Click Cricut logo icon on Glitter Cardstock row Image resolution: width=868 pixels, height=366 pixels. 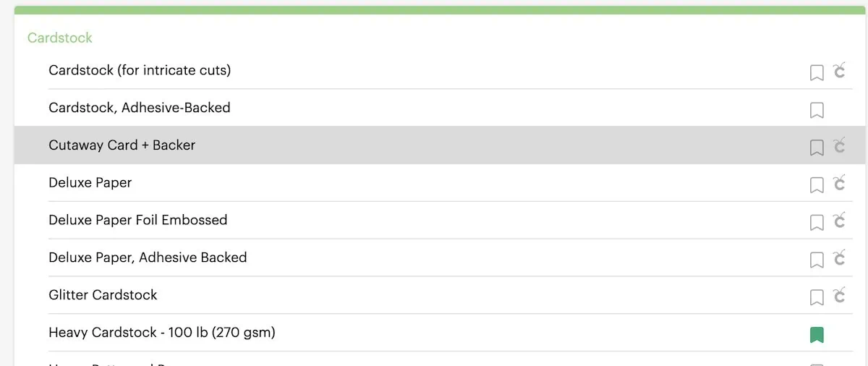pyautogui.click(x=839, y=295)
